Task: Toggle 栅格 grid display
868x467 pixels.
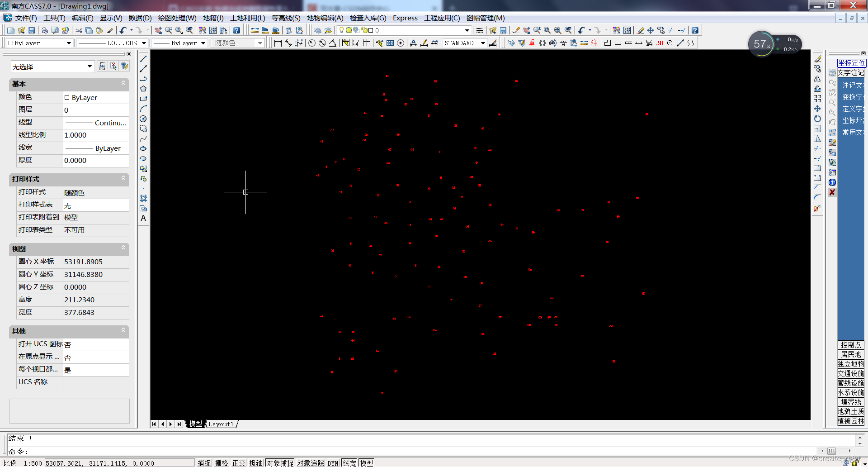Action: click(x=222, y=463)
